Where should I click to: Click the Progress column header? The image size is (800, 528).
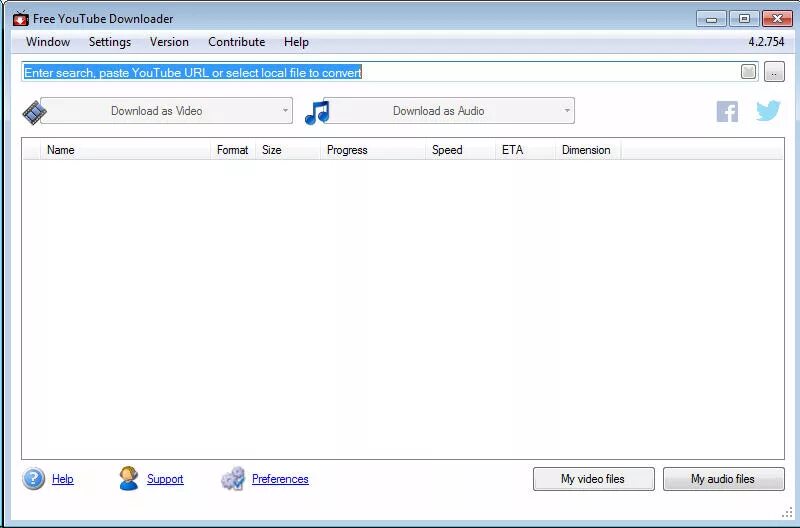click(x=373, y=150)
